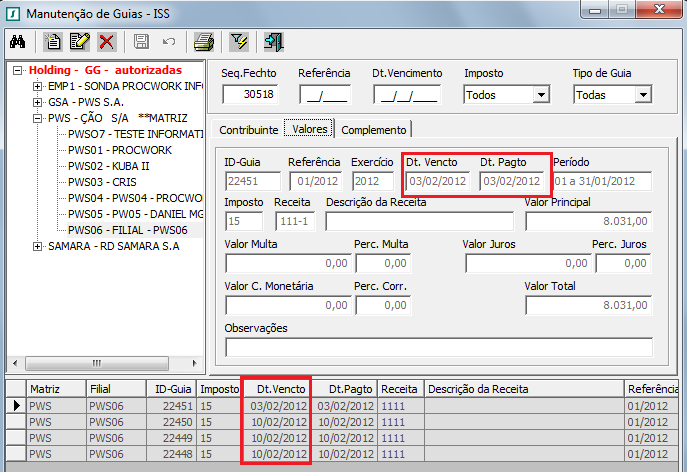Click the Observações text field
687x472 pixels.
439,348
